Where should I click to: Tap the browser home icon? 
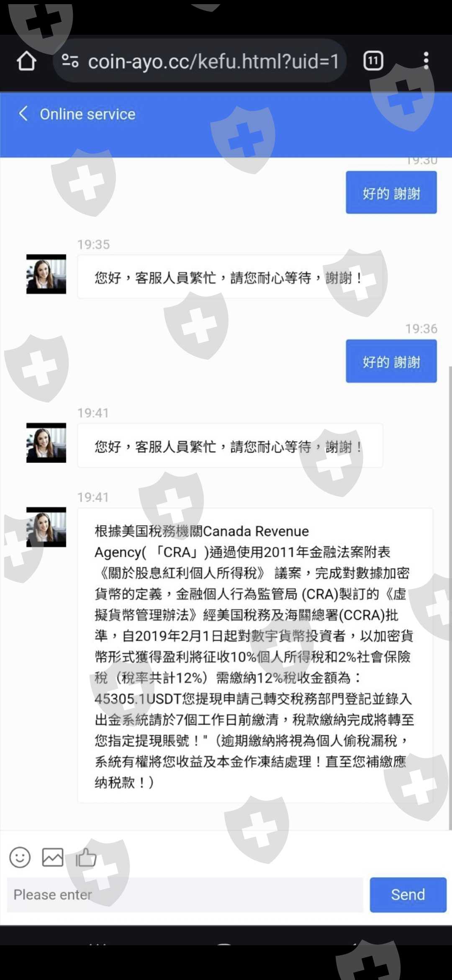(x=26, y=61)
